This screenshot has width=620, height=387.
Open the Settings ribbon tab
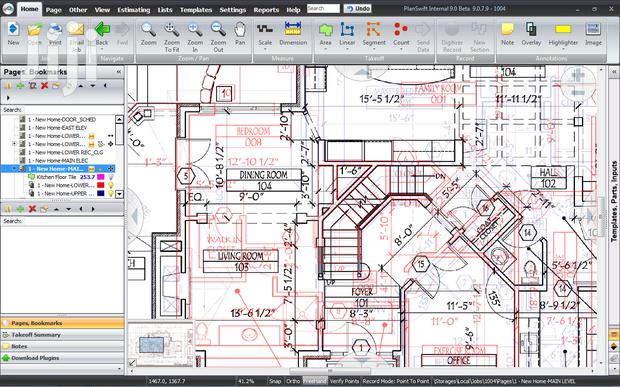[x=232, y=9]
